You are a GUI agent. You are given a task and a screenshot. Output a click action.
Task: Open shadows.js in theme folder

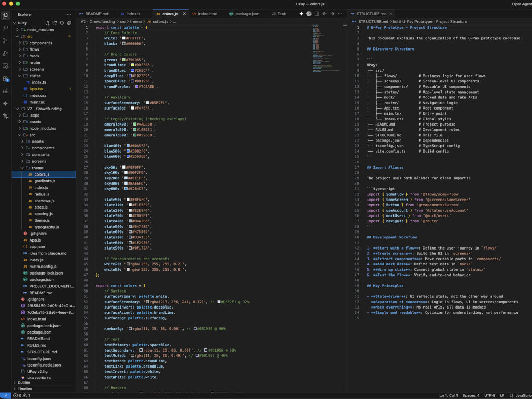tap(44, 201)
